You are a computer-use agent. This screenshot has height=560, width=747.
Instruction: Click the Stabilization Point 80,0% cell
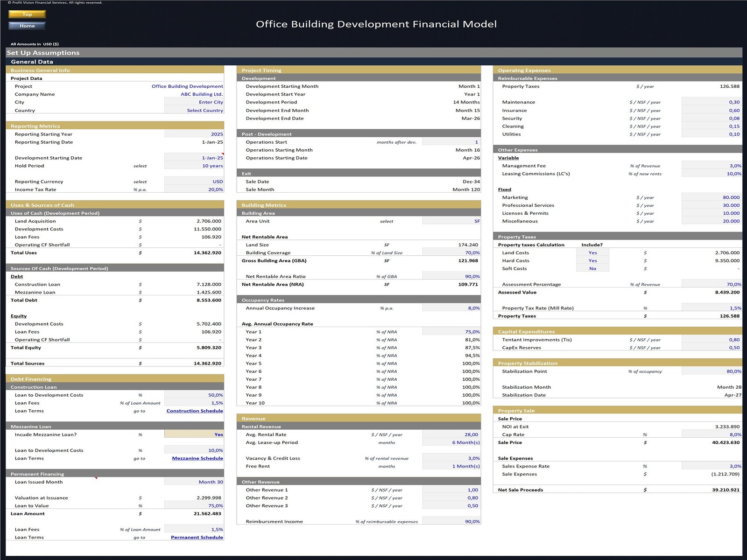pyautogui.click(x=711, y=371)
